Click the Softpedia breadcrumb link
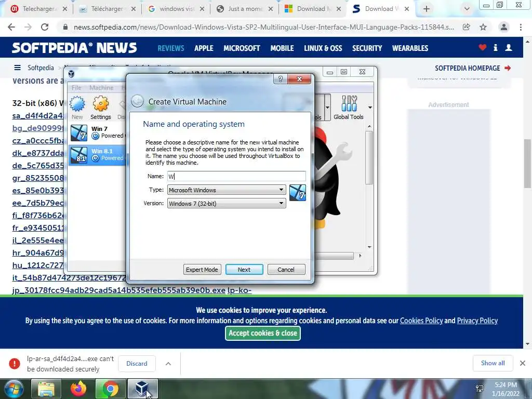This screenshot has width=532, height=399. [41, 68]
